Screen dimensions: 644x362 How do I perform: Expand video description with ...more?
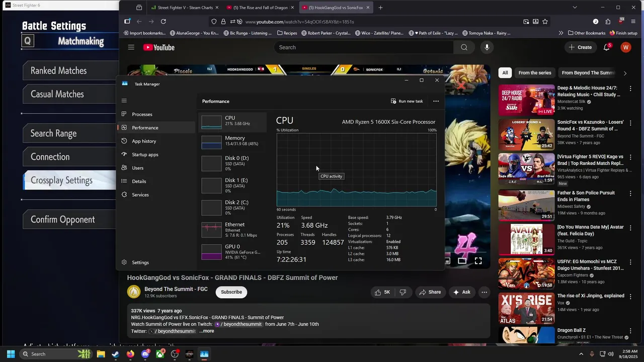point(207,331)
